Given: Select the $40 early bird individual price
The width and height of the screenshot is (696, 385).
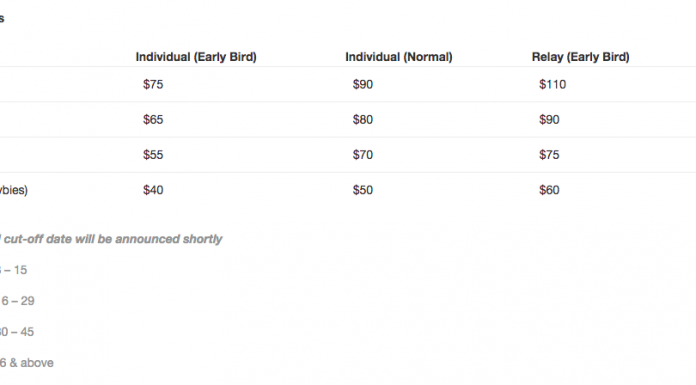Looking at the screenshot, I should 153,190.
